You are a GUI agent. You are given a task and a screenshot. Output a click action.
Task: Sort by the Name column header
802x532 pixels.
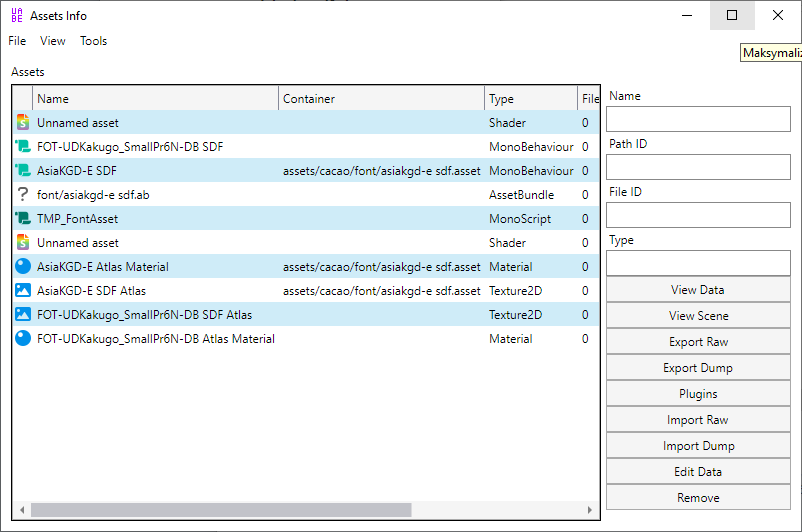(155, 99)
